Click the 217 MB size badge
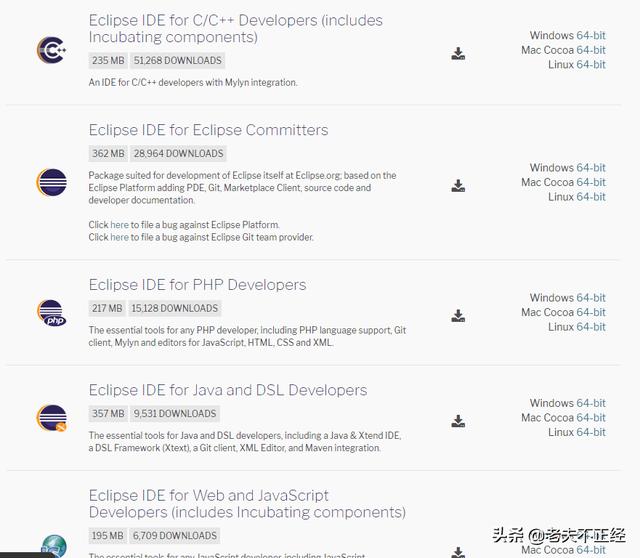640x558 pixels. [107, 308]
